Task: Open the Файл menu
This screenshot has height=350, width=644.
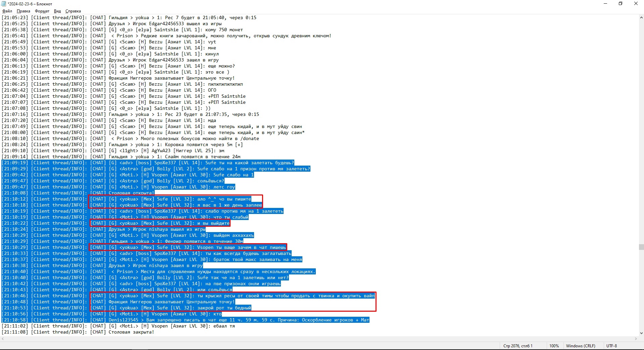Action: pos(7,11)
